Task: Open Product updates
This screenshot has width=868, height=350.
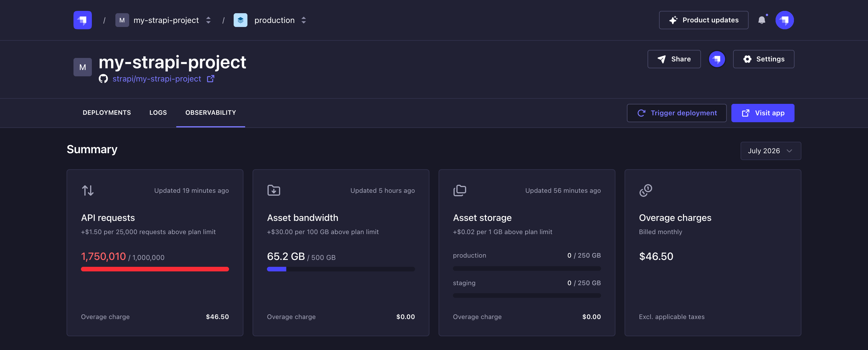Action: (704, 20)
